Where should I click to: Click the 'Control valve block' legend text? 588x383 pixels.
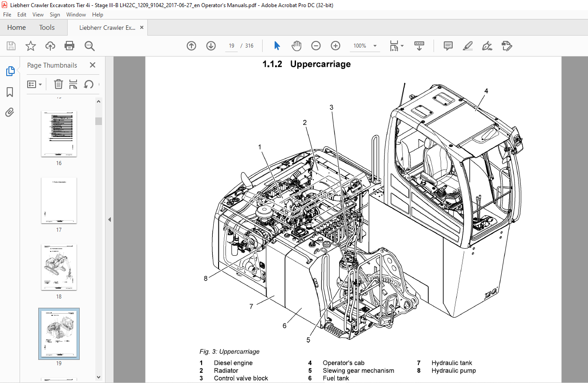[241, 378]
